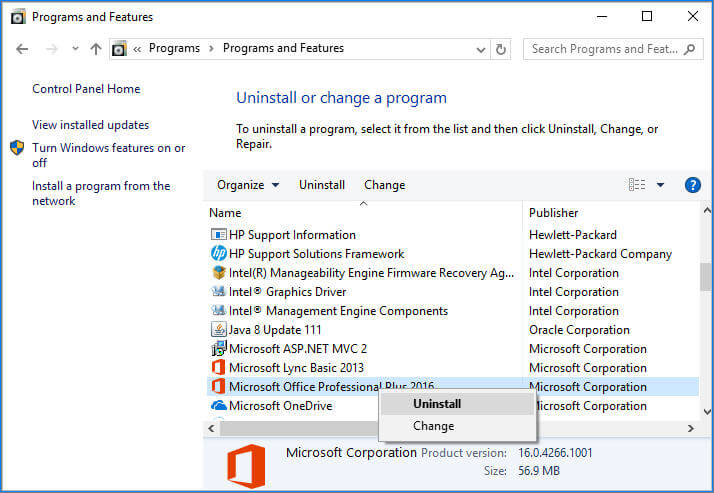Image resolution: width=714 pixels, height=493 pixels.
Task: Click the Refresh button beside address bar
Action: click(x=501, y=48)
